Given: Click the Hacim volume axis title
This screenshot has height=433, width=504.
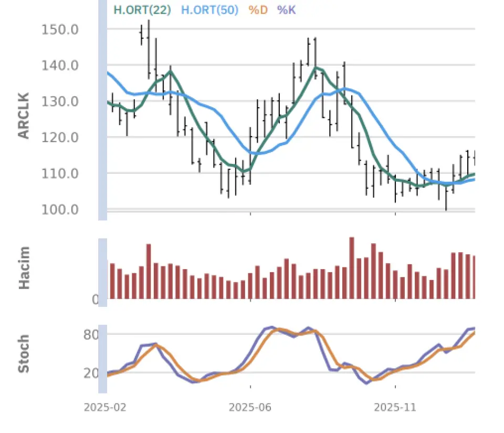Looking at the screenshot, I should click(24, 267).
